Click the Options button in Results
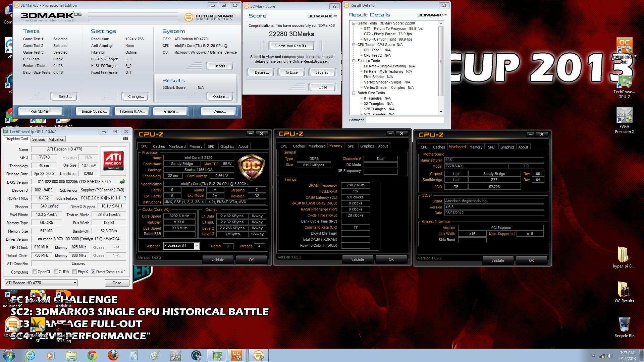644x362 pixels. 220,97
